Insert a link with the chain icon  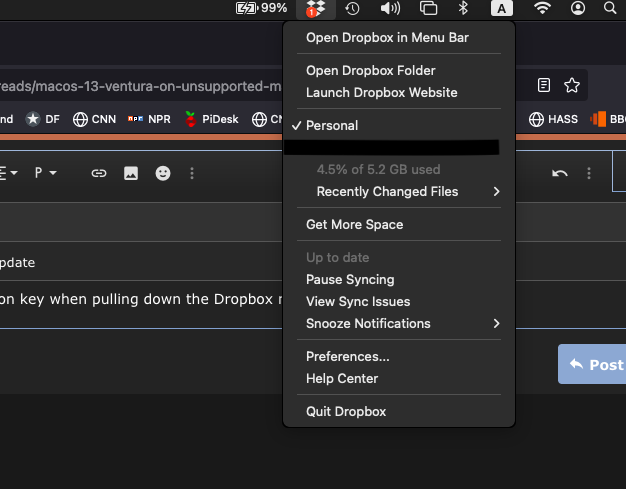98,173
